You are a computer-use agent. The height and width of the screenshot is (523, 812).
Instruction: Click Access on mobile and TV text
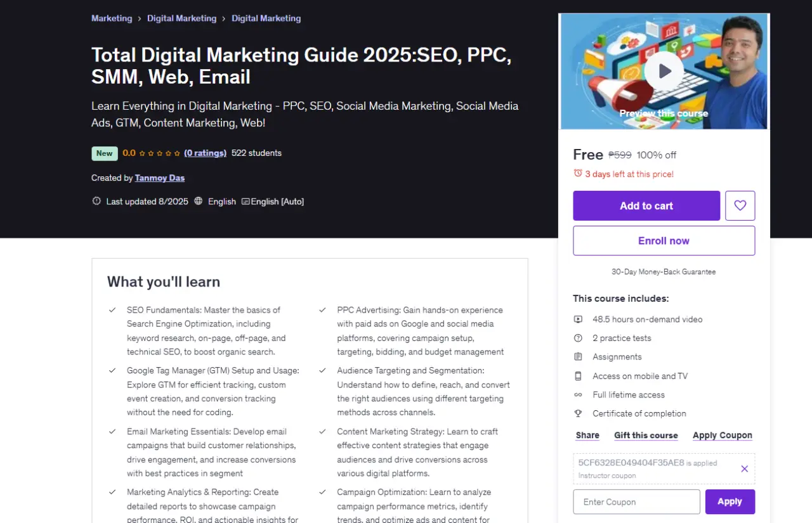click(x=640, y=376)
